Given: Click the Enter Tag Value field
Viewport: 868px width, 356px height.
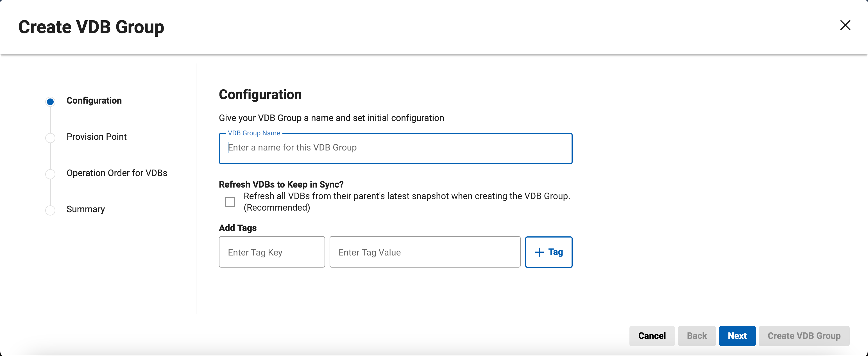Looking at the screenshot, I should 425,252.
